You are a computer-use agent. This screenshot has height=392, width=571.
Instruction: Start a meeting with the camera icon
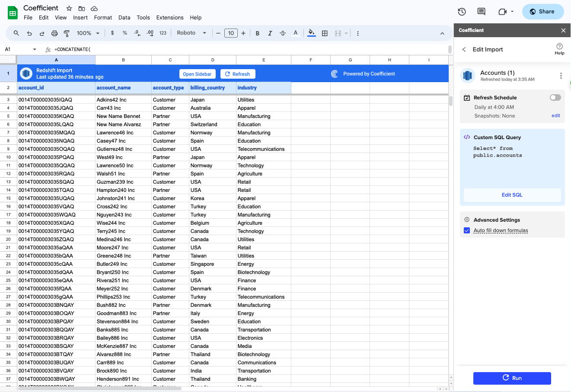pos(502,12)
